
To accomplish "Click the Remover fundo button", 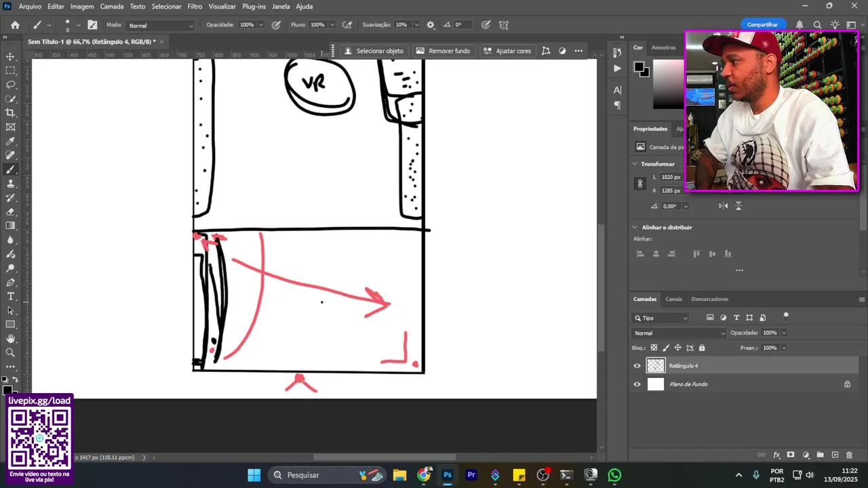I will [443, 51].
